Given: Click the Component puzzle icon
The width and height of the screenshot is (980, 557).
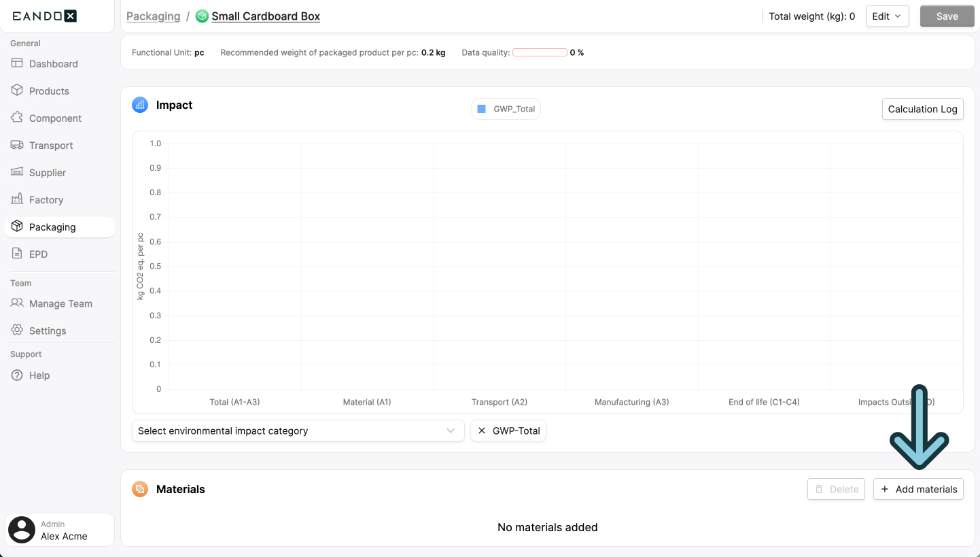Looking at the screenshot, I should tap(17, 118).
